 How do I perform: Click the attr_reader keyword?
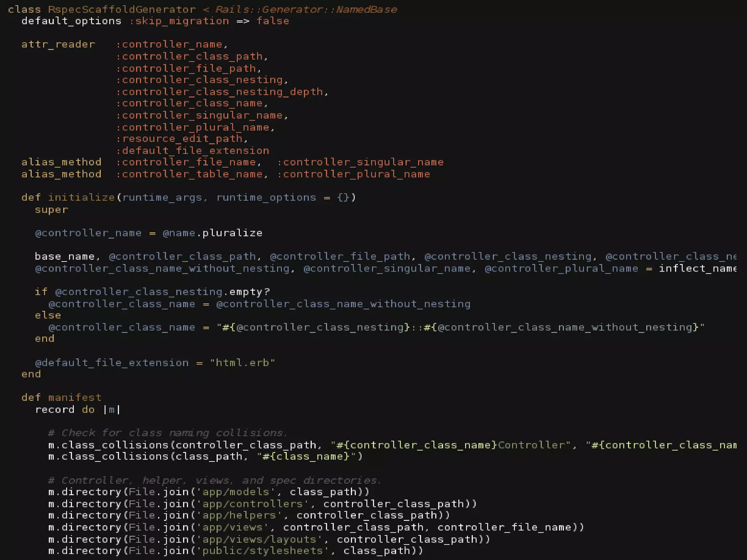point(58,44)
